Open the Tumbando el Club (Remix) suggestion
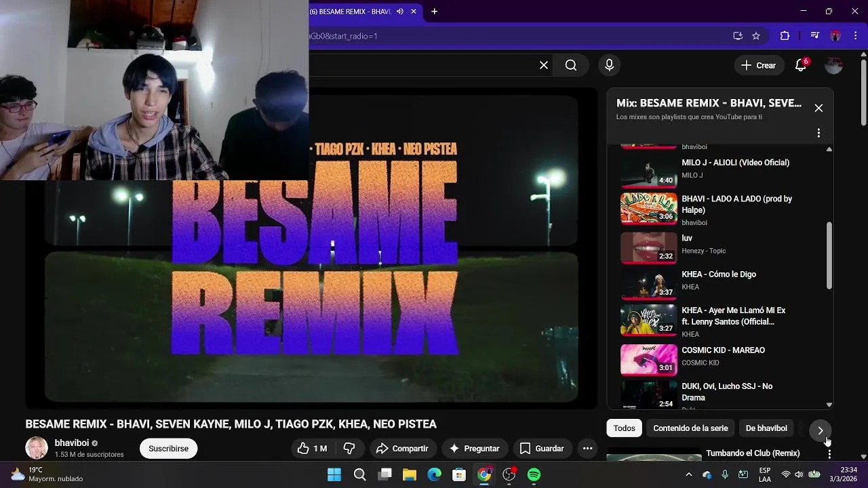 pyautogui.click(x=753, y=453)
